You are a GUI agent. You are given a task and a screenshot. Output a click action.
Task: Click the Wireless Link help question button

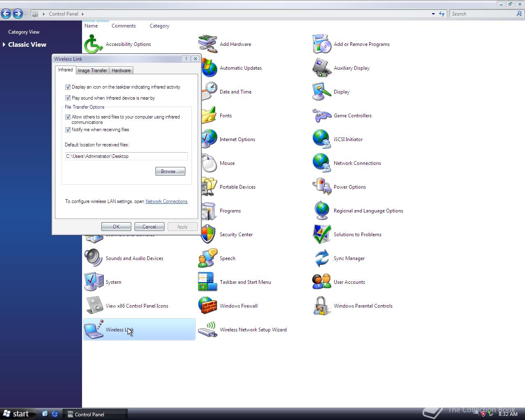[186, 59]
